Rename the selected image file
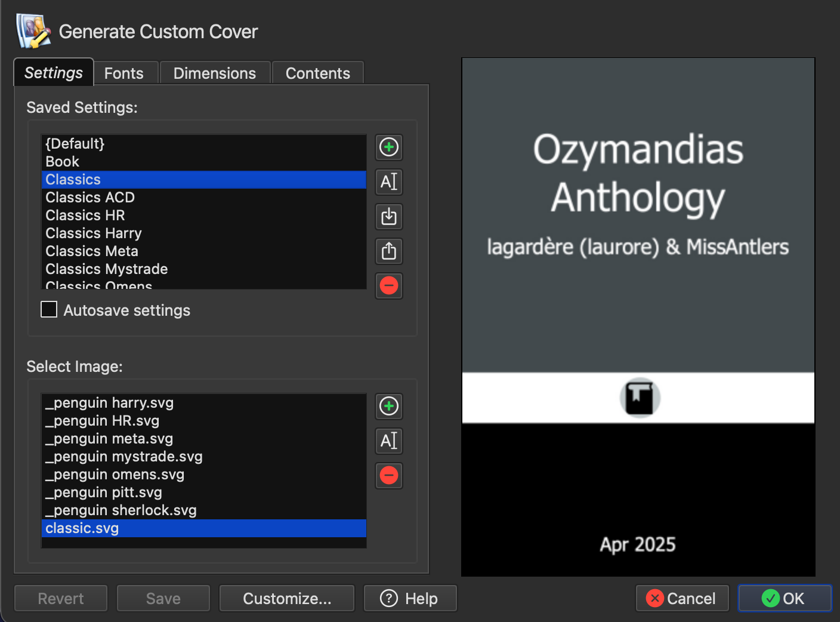The image size is (840, 622). click(x=389, y=441)
